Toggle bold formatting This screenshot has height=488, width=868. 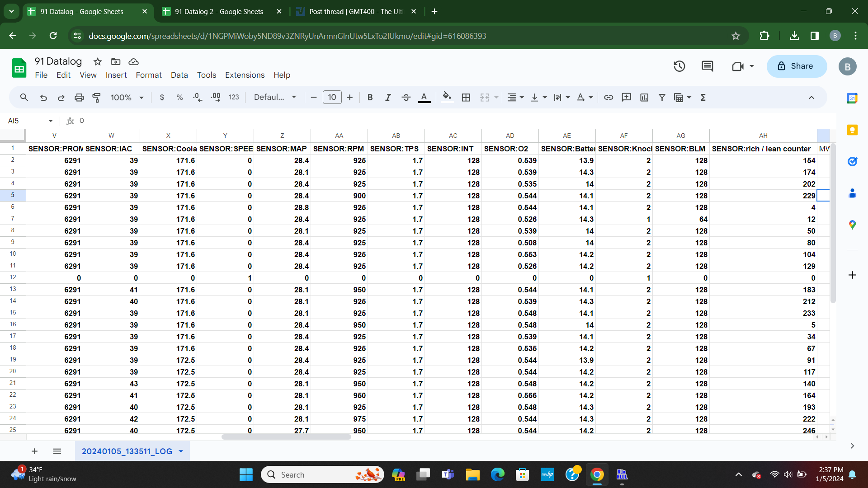pos(370,98)
